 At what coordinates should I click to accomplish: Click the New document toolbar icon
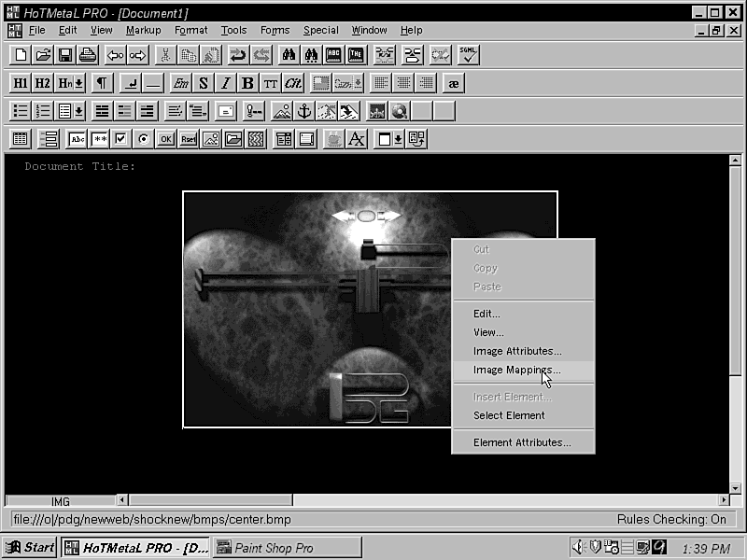tap(20, 55)
